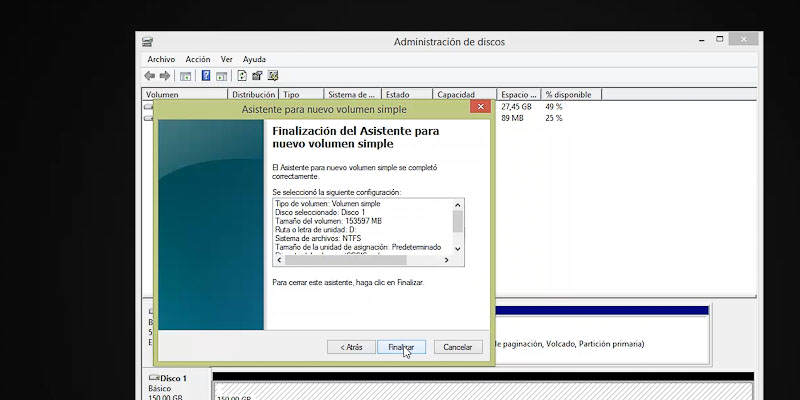800x400 pixels.
Task: Sort by the Volumen column header
Action: [x=185, y=94]
